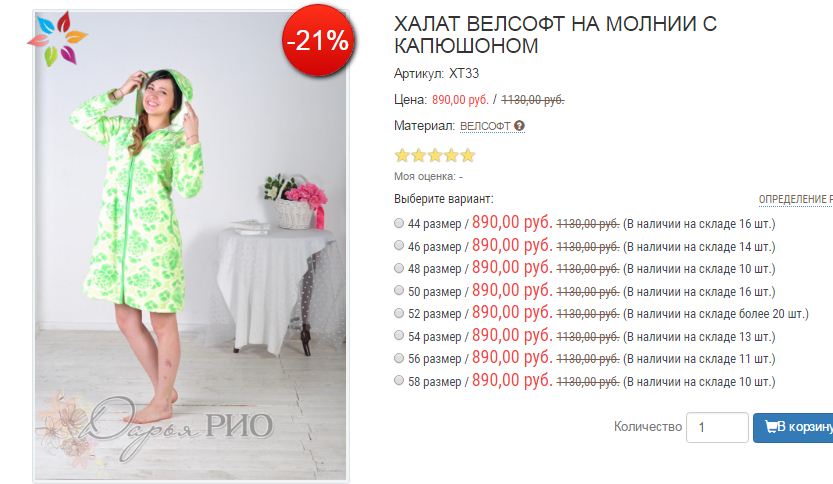Select the 56 размер variant

point(399,358)
